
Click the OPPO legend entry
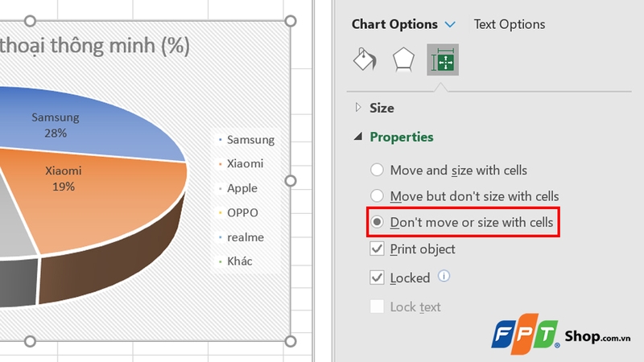tap(242, 213)
